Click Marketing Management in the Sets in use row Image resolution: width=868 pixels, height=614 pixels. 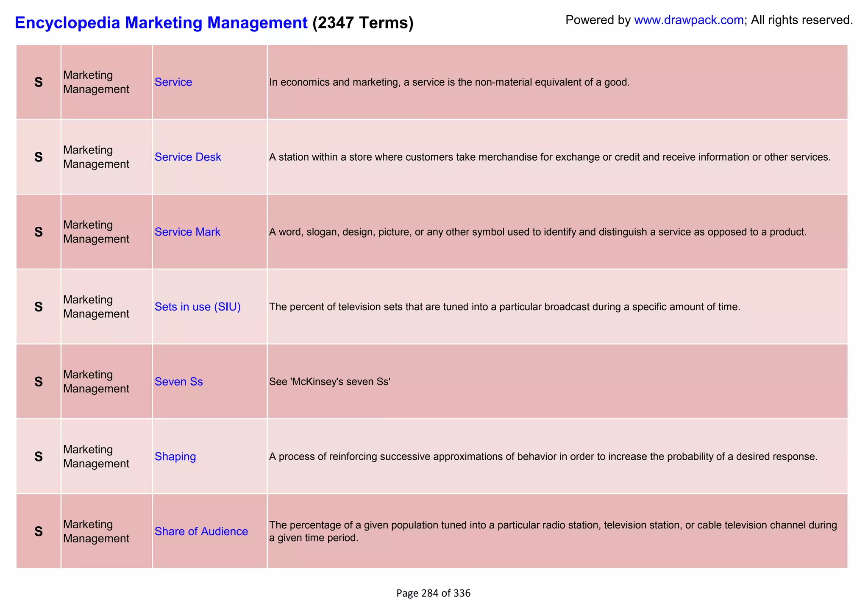[96, 307]
